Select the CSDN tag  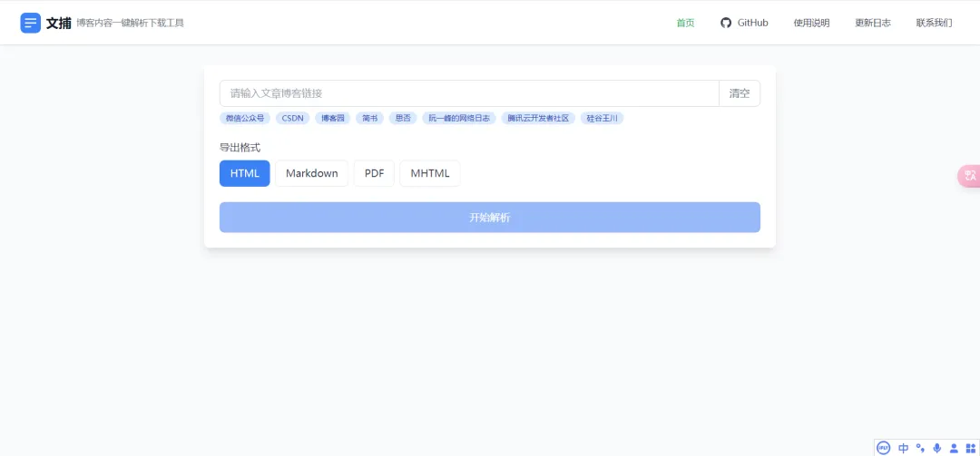pyautogui.click(x=292, y=118)
